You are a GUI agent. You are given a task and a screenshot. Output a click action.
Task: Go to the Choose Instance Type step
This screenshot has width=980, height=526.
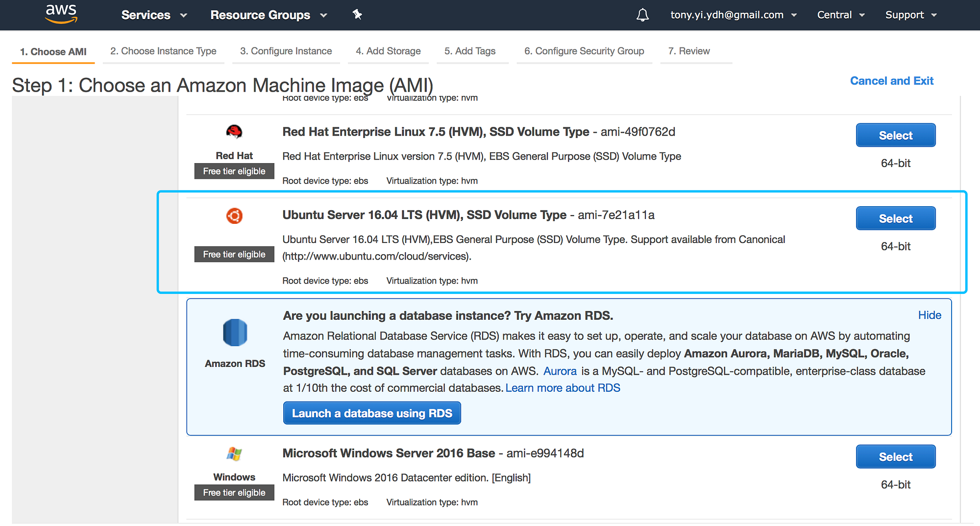click(x=163, y=51)
